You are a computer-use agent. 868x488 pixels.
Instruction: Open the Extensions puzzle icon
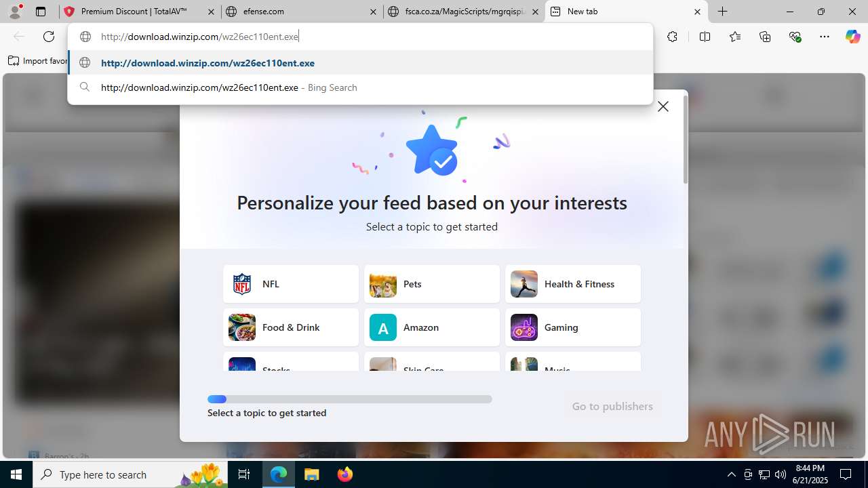pyautogui.click(x=672, y=37)
